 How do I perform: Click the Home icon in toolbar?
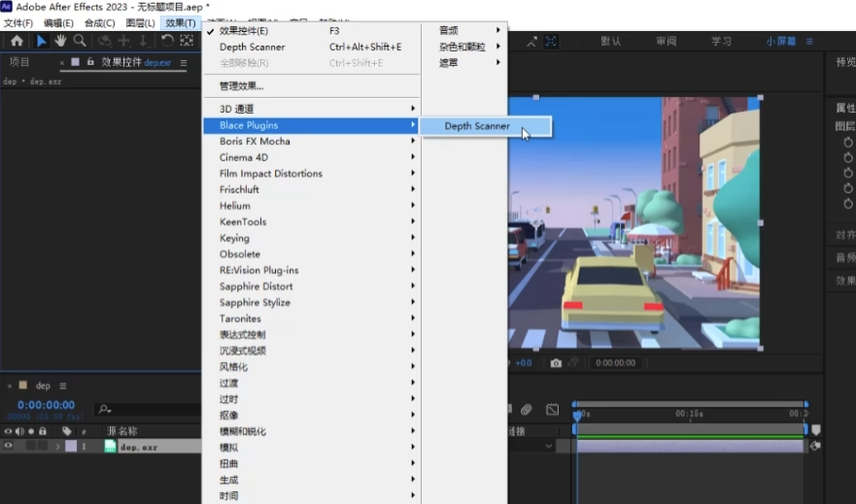point(17,41)
